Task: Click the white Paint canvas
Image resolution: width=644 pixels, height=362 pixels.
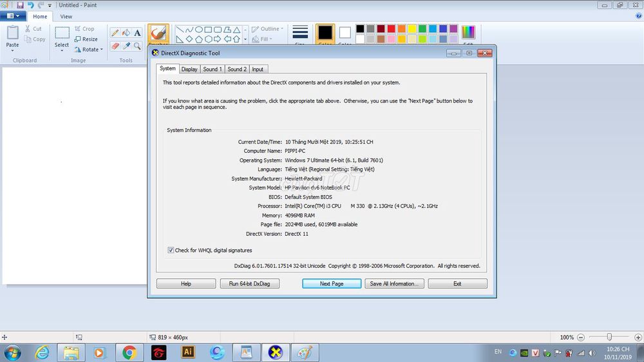Action: click(x=74, y=175)
